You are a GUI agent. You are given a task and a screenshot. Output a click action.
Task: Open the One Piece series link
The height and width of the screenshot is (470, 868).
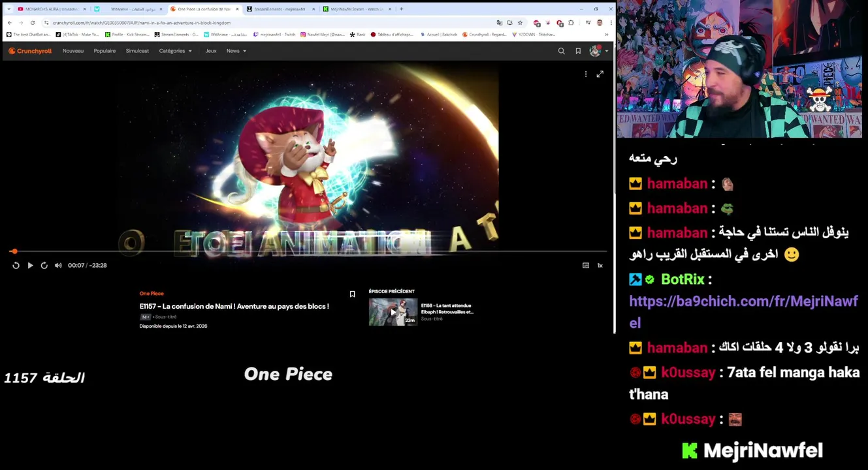tap(152, 294)
